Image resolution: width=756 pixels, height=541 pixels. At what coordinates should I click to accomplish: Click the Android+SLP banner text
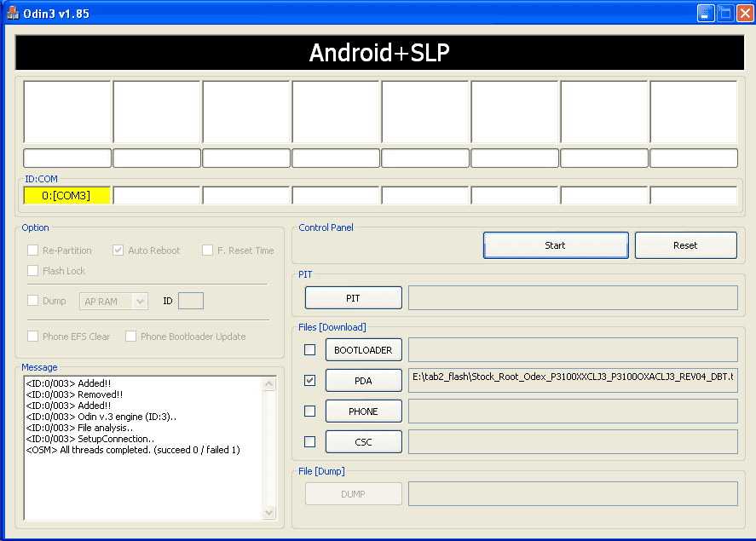click(x=379, y=53)
